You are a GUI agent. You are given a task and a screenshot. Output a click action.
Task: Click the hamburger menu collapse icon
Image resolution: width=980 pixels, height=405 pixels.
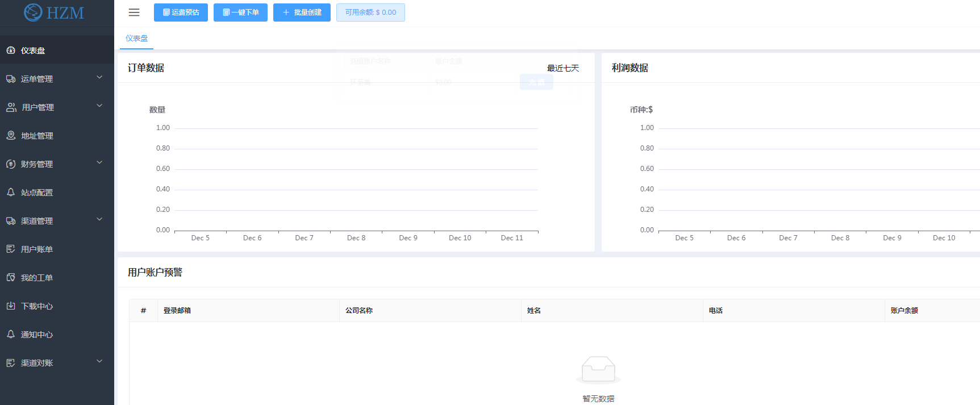pos(134,12)
